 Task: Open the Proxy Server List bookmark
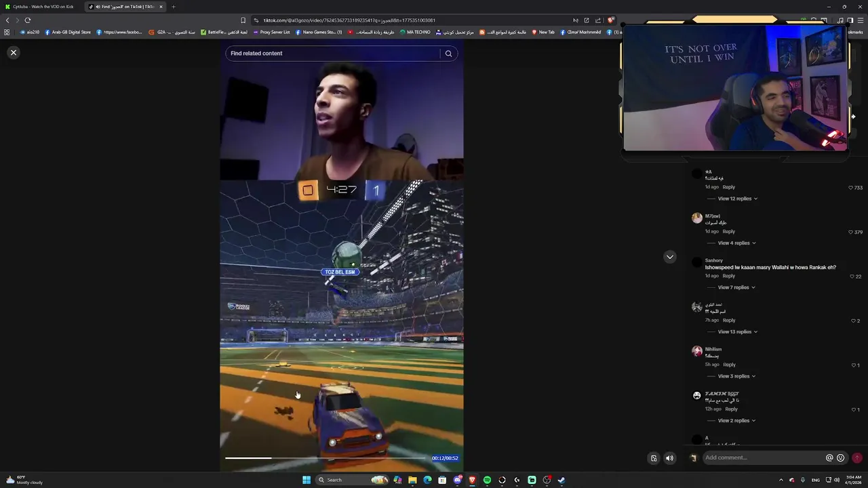[271, 32]
